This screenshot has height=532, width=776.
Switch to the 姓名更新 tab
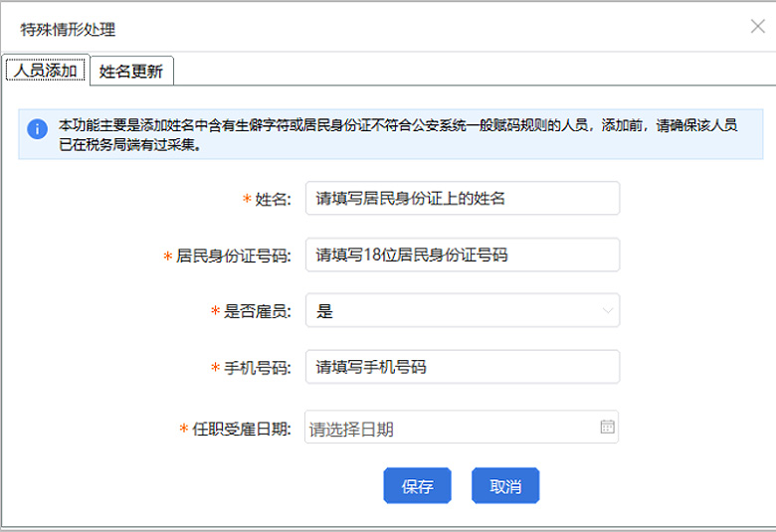pyautogui.click(x=131, y=71)
